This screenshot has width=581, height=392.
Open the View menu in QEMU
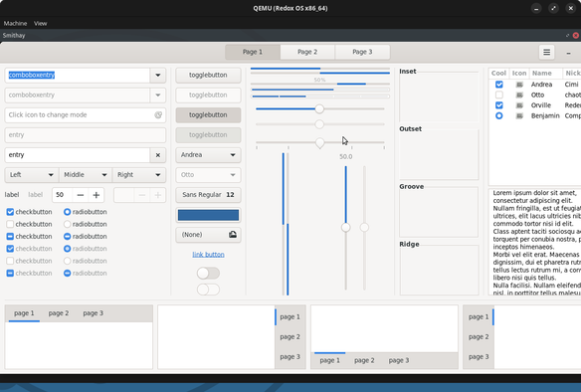pos(41,23)
